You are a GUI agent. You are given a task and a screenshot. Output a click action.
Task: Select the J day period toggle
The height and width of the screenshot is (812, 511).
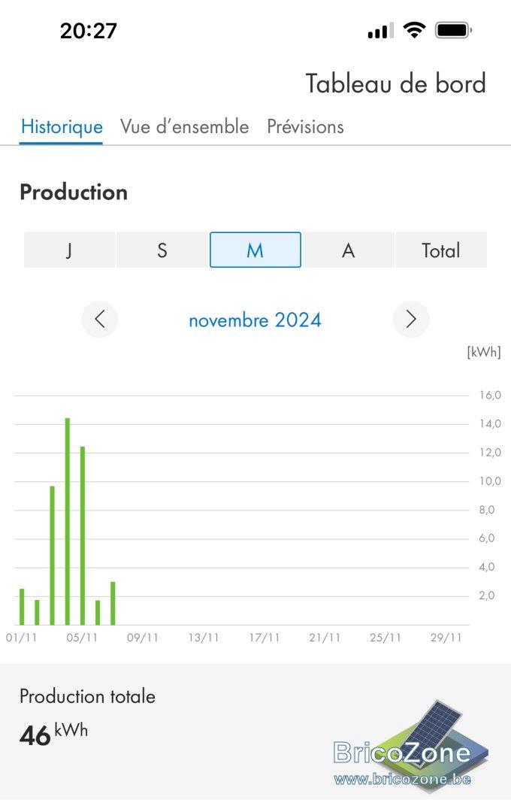[69, 250]
